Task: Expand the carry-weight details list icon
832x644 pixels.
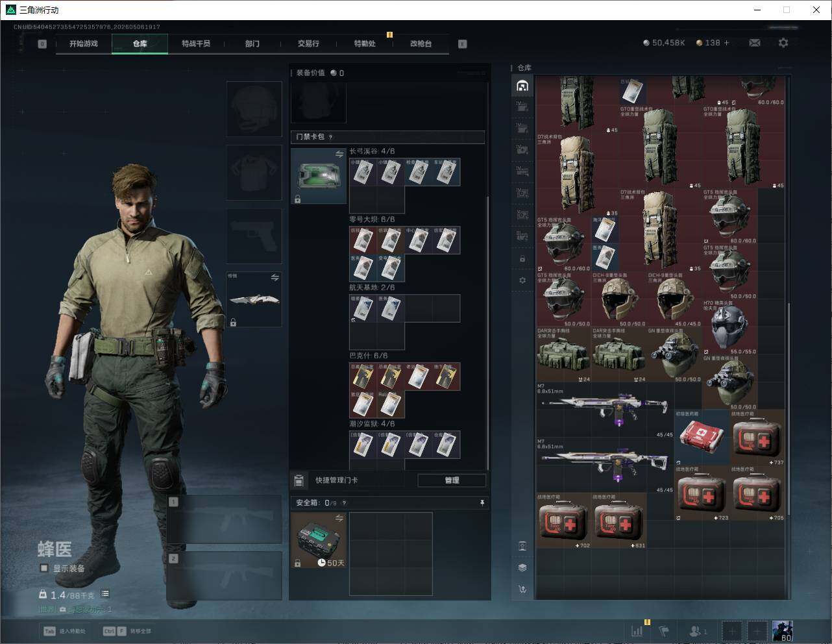Action: 105,594
